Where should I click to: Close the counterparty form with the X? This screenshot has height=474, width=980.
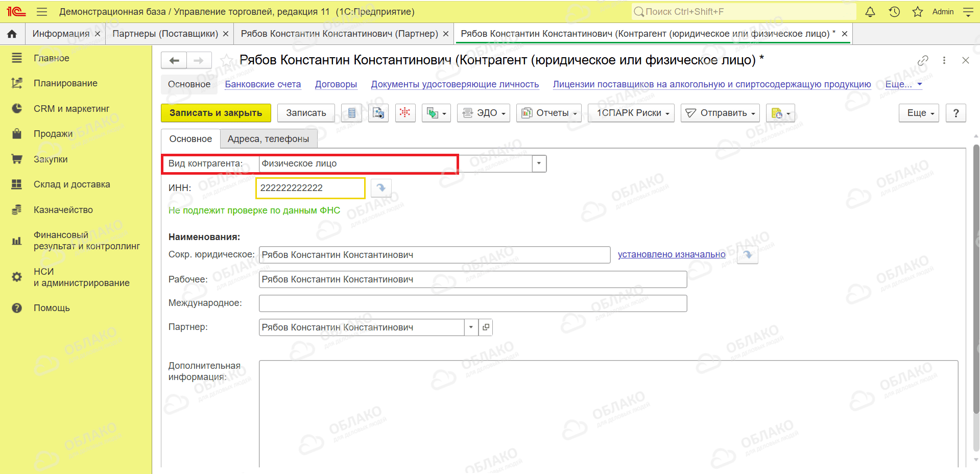point(965,60)
